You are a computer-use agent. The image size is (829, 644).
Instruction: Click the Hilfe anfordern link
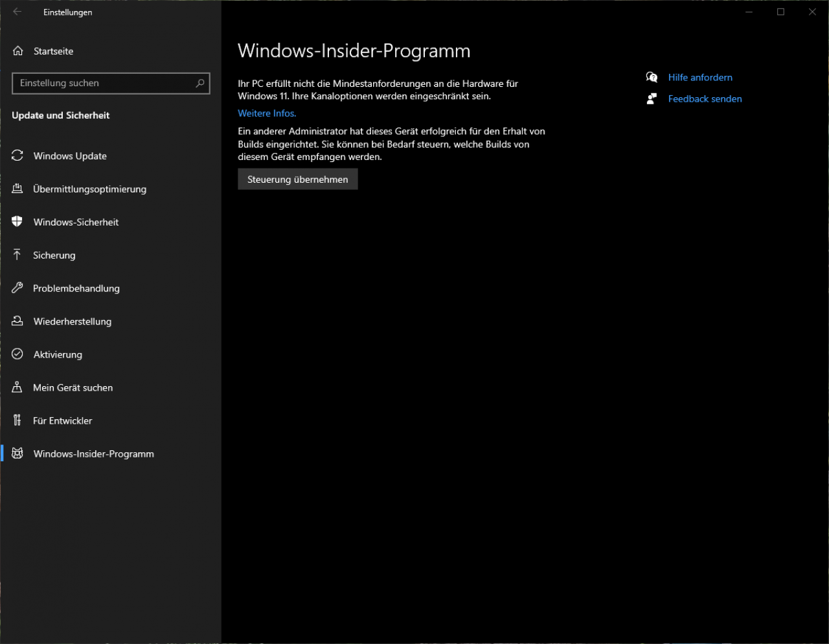700,77
